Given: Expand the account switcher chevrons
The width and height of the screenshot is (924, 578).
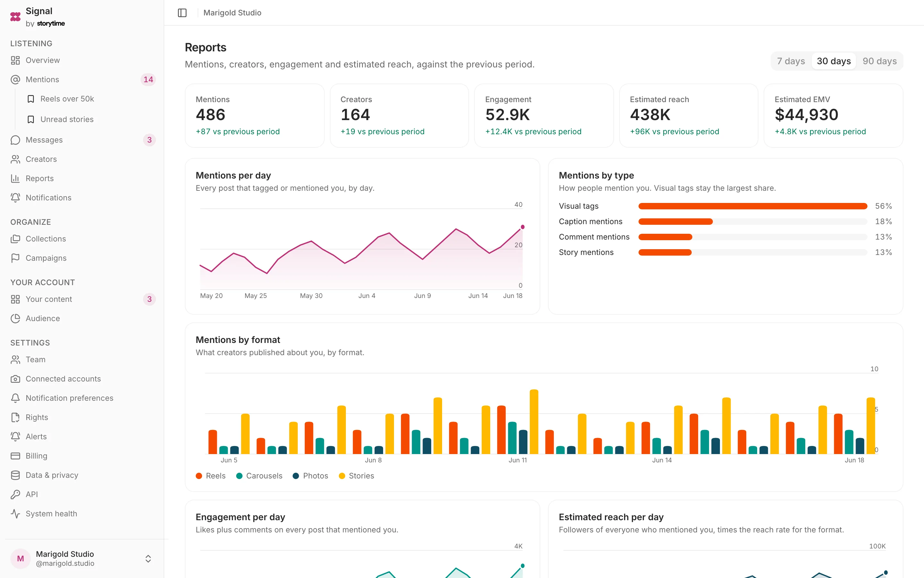Looking at the screenshot, I should tap(148, 558).
